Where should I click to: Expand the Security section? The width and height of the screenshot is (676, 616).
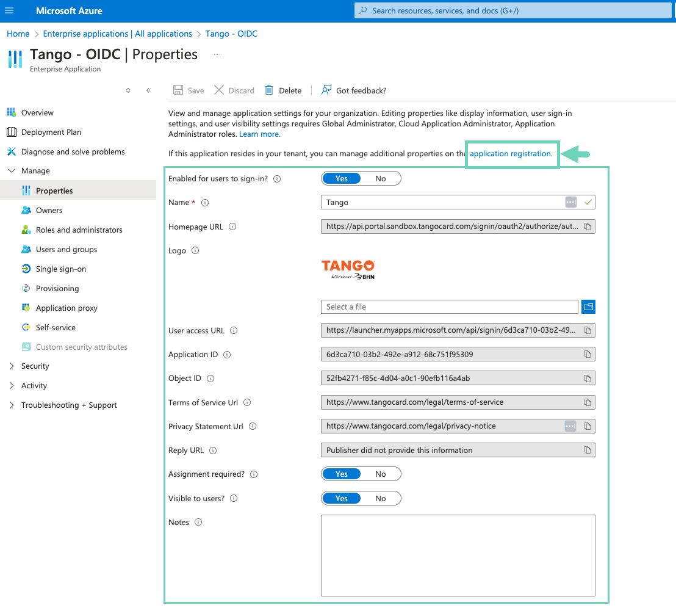pos(12,366)
